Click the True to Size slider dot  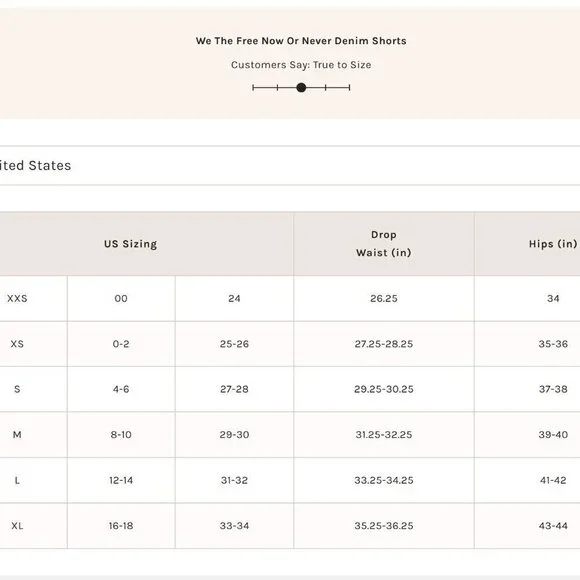pos(301,88)
